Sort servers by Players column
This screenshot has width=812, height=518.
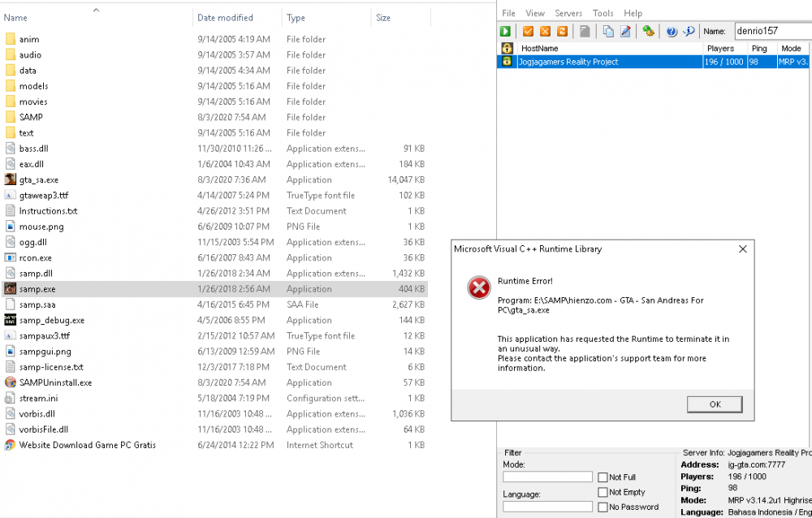pyautogui.click(x=726, y=48)
